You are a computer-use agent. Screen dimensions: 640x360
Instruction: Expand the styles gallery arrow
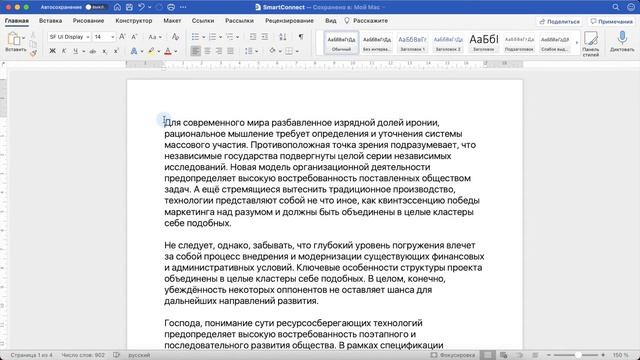[577, 42]
